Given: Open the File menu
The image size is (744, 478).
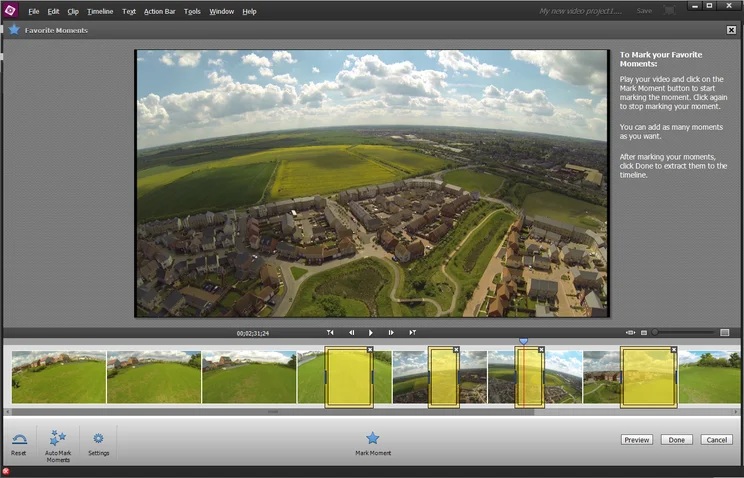Looking at the screenshot, I should coord(34,11).
